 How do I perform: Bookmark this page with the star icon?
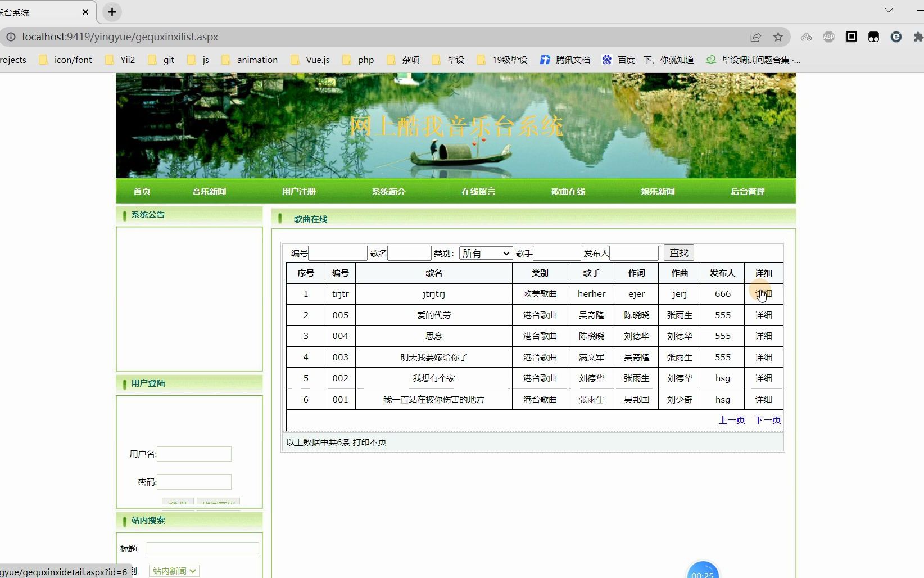778,37
